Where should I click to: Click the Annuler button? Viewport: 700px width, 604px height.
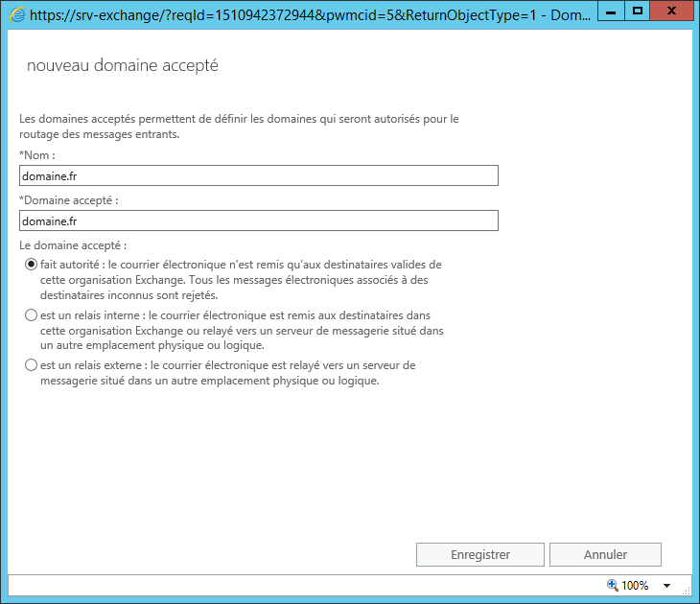[605, 554]
